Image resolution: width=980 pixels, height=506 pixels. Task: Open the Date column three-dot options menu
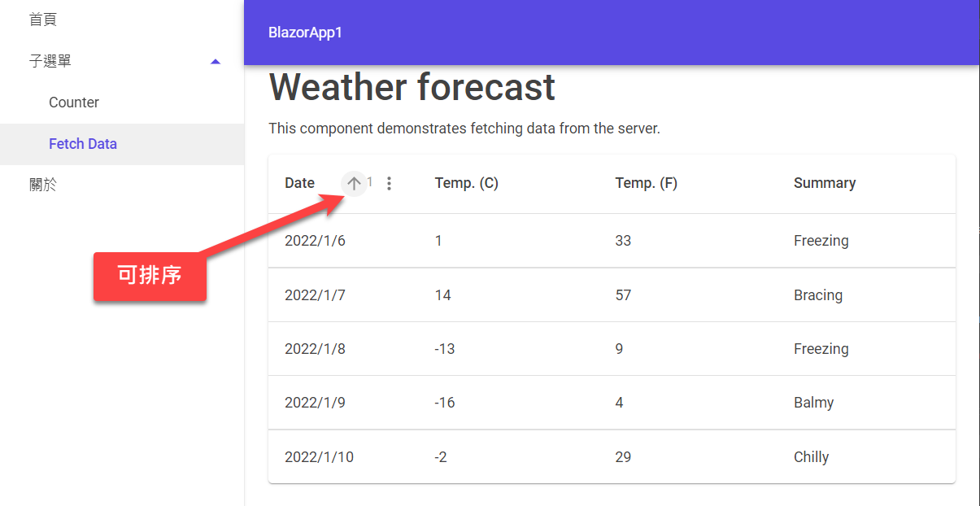[x=389, y=184]
